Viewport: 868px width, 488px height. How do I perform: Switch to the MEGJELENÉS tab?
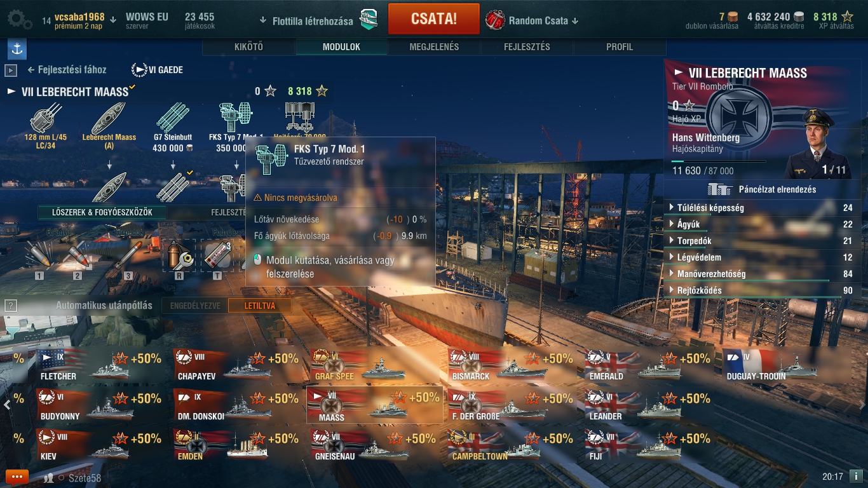[434, 47]
